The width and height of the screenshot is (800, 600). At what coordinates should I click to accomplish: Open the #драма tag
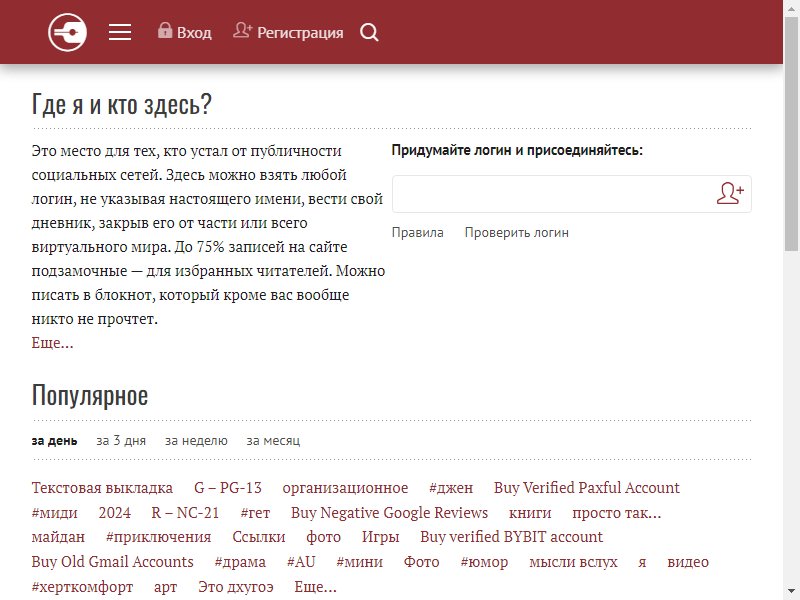240,562
